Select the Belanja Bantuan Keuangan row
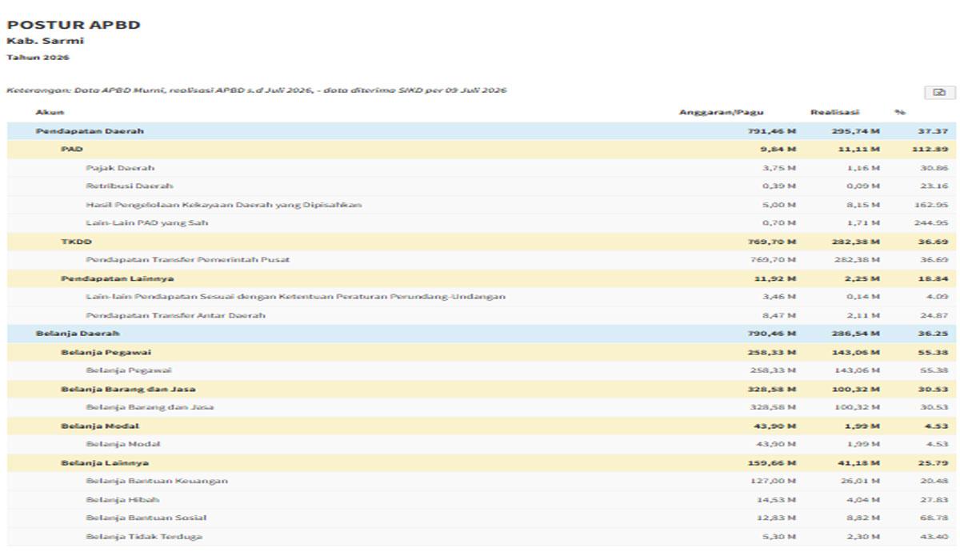Screen dimensions: 960x560 (482, 481)
